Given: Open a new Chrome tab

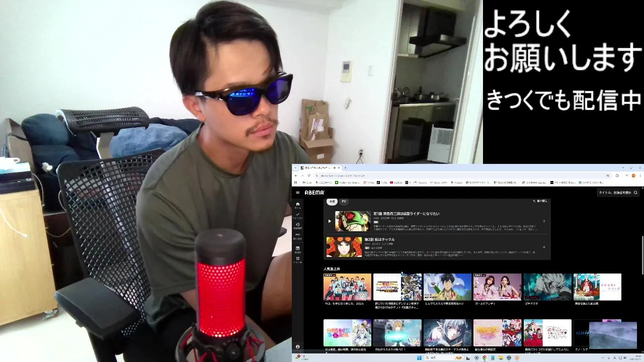Looking at the screenshot, I should (x=345, y=167).
